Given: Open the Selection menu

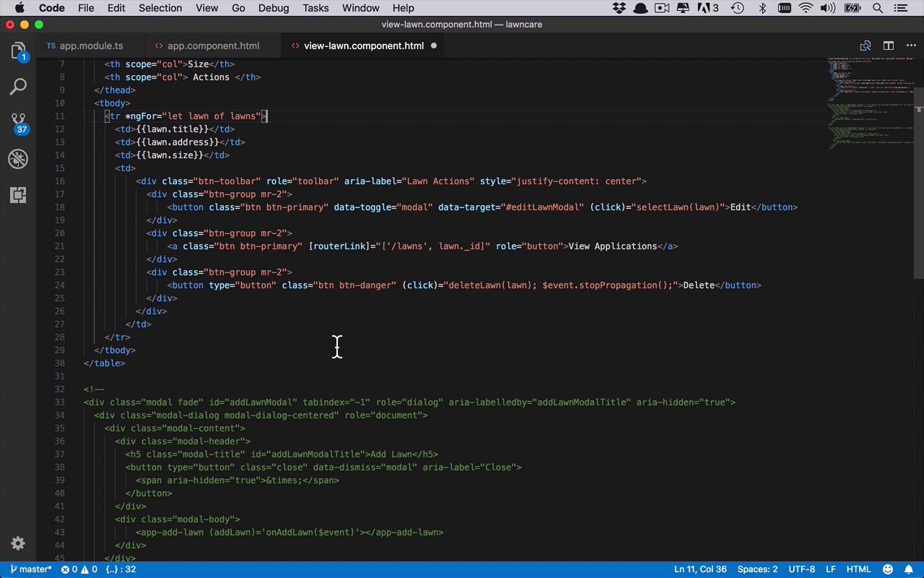Looking at the screenshot, I should click(160, 8).
